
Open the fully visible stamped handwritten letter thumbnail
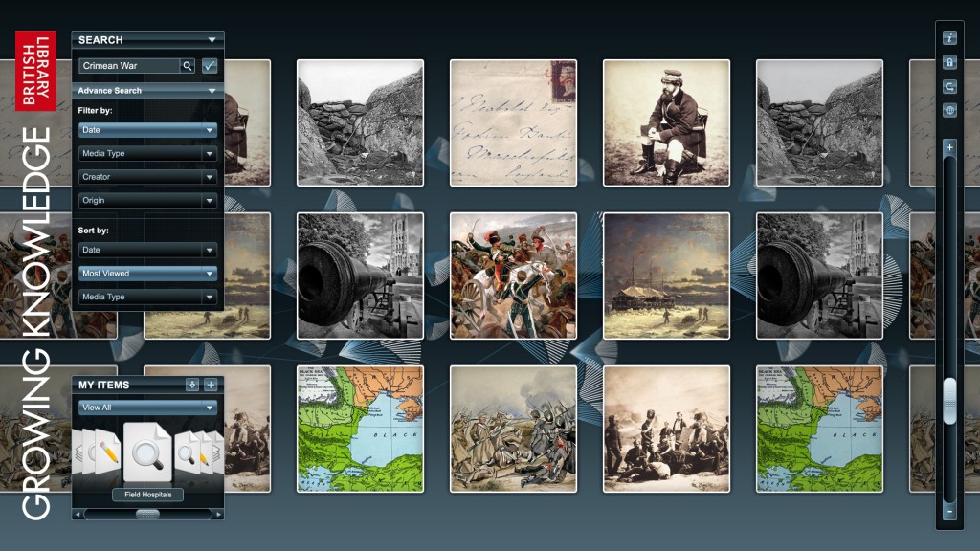click(x=513, y=123)
